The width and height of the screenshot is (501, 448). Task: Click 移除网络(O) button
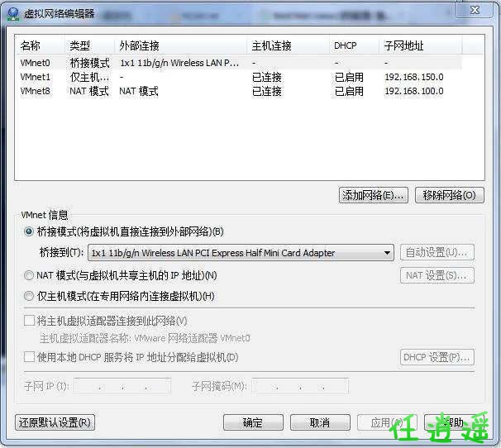[449, 195]
